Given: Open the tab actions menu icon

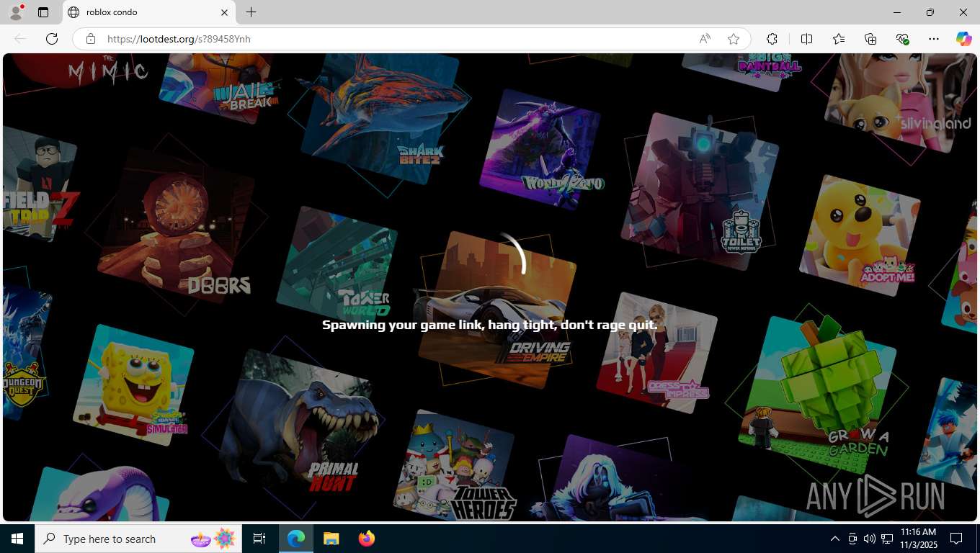Looking at the screenshot, I should [x=43, y=12].
